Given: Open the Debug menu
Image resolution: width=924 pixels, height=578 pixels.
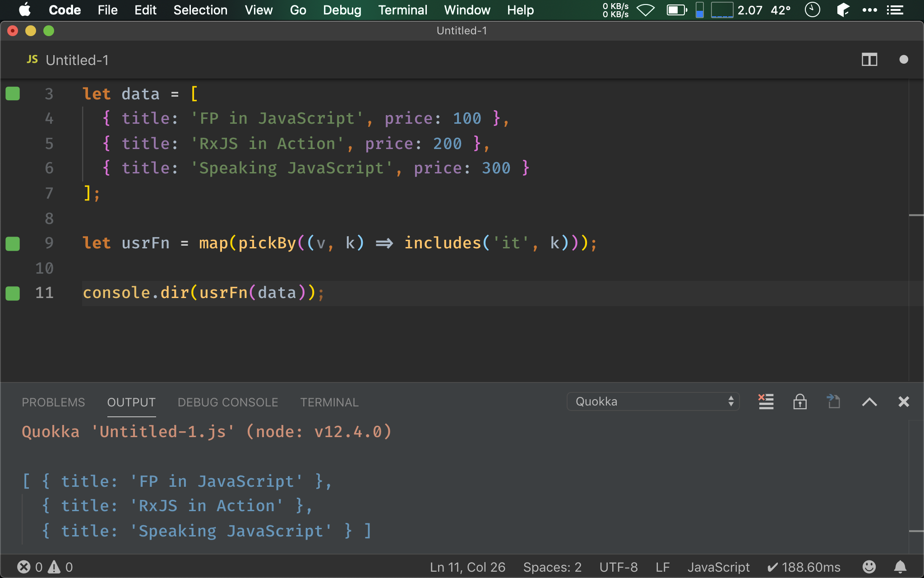Looking at the screenshot, I should [x=342, y=10].
